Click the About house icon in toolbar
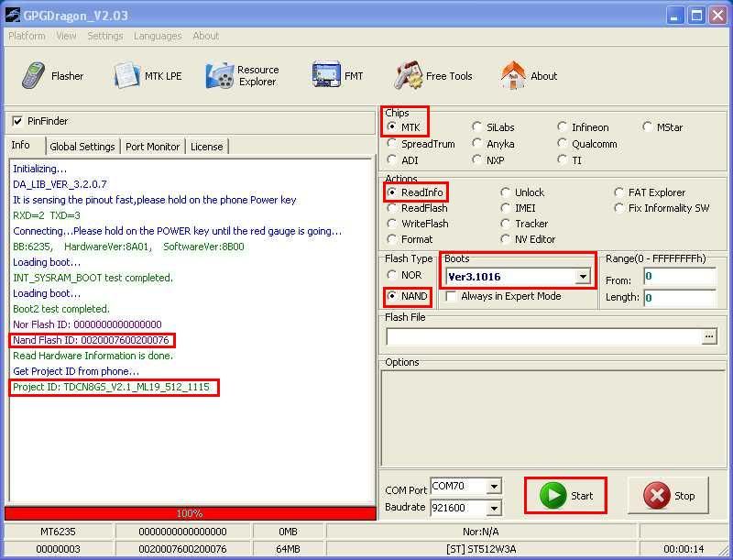 point(513,76)
